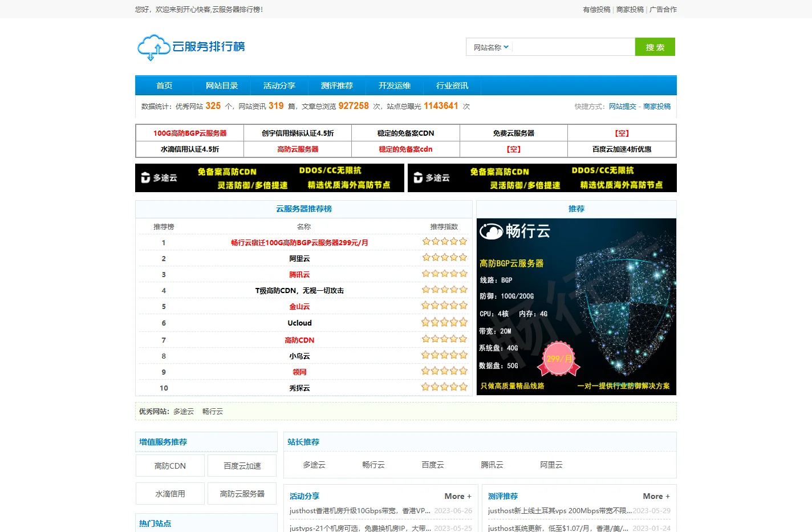This screenshot has width=812, height=532.
Task: Open 畅行云 under 站长推荐
Action: pyautogui.click(x=373, y=465)
